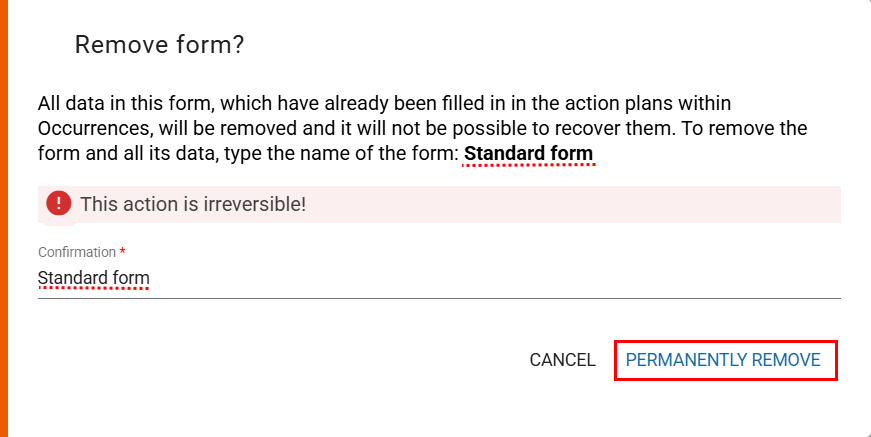
Task: Click the red required asterisk
Action: (122, 252)
